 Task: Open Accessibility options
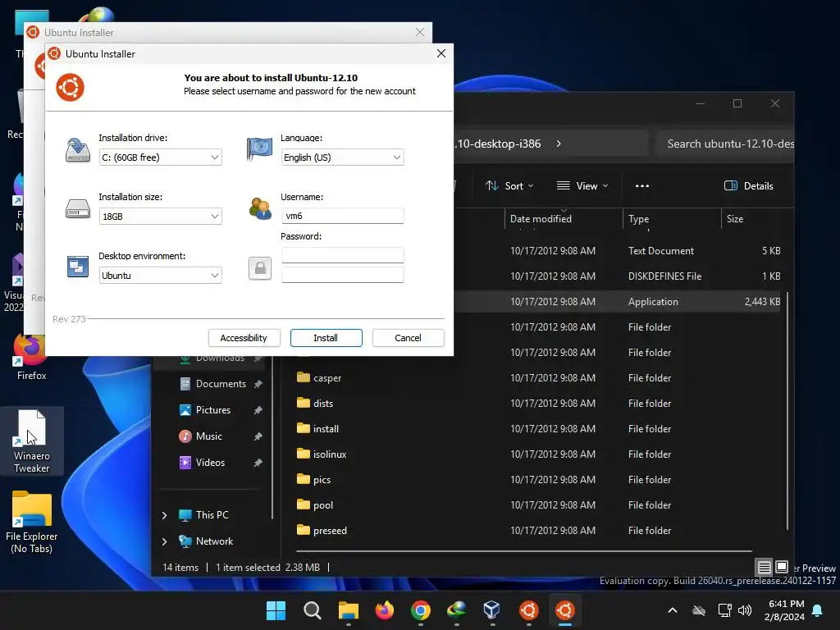[244, 338]
